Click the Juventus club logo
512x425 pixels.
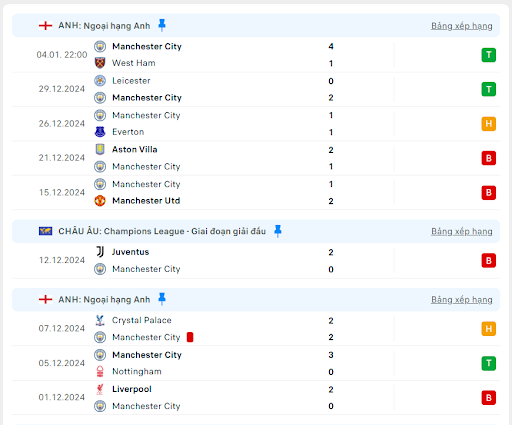coord(100,252)
